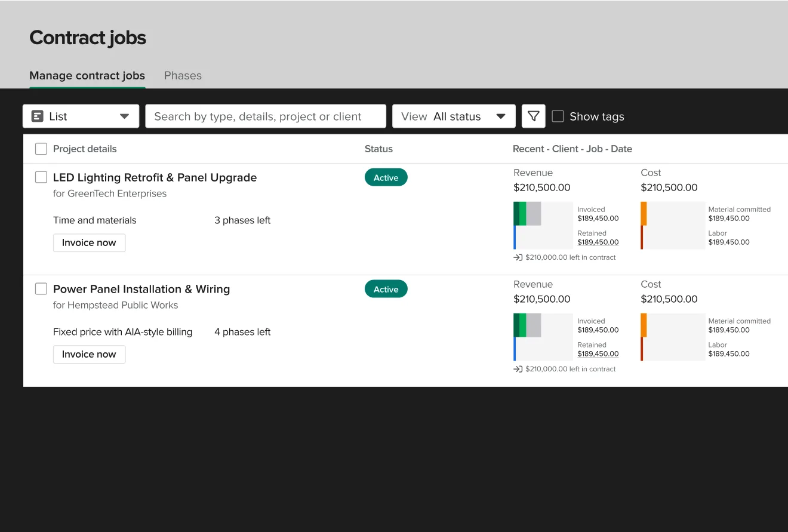Check the LED Lighting Retrofit row checkbox
Image resolution: width=788 pixels, height=532 pixels.
tap(41, 177)
